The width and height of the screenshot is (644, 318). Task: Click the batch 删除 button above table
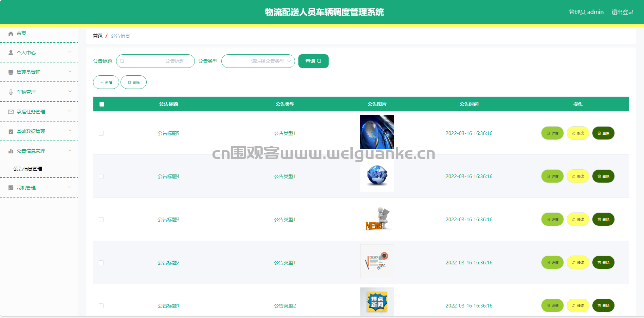(x=133, y=82)
